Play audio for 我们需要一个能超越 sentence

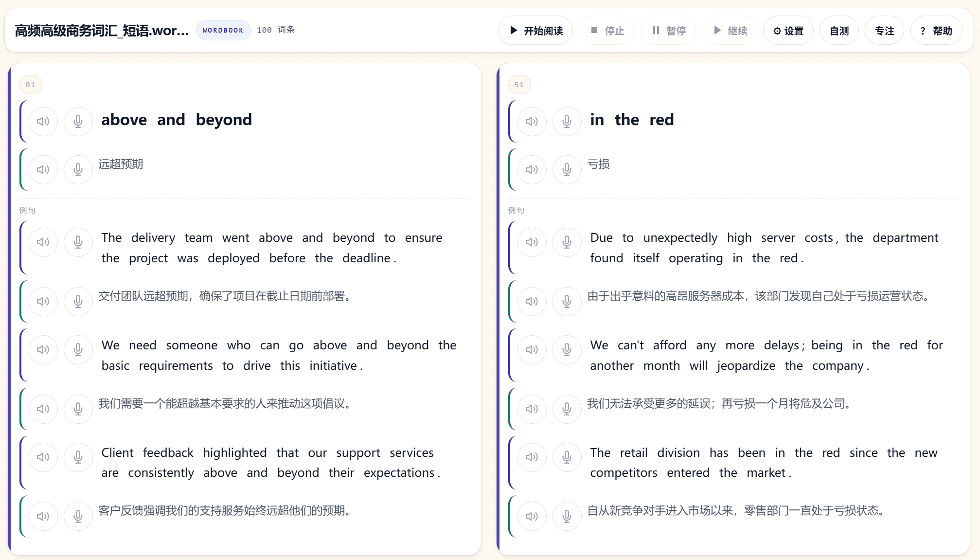43,409
